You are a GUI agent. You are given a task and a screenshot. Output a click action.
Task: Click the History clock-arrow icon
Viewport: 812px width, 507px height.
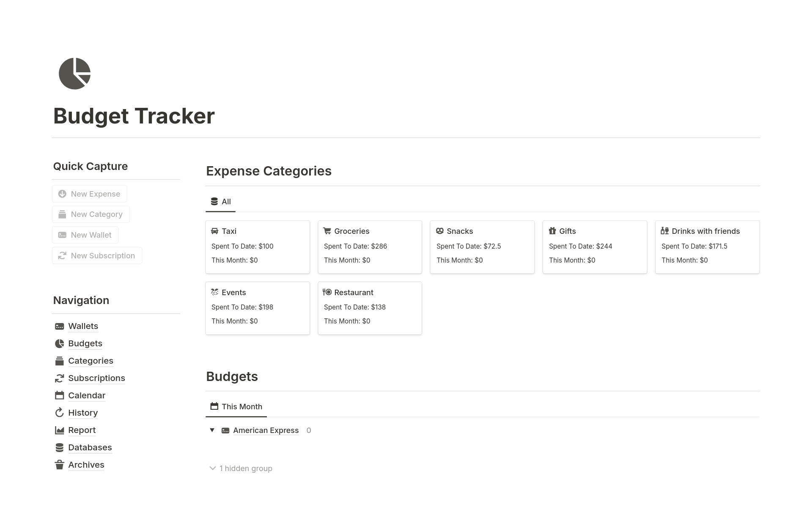pos(60,413)
